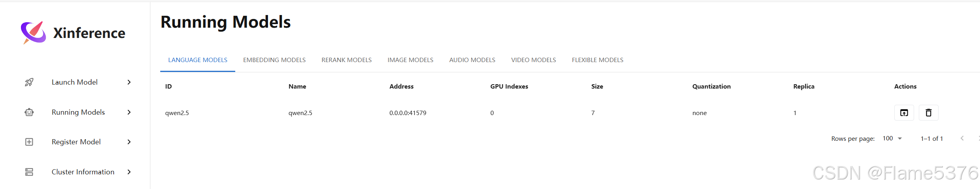Click the Actions column header

click(905, 87)
